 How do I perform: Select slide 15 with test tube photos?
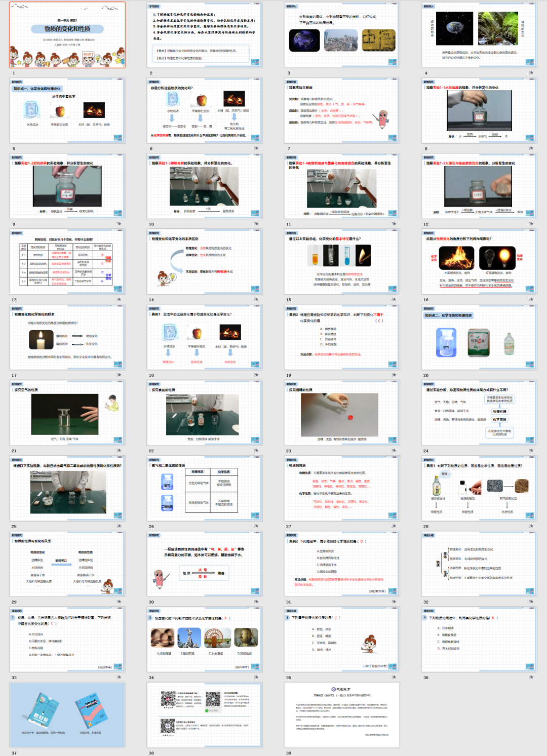point(342,261)
